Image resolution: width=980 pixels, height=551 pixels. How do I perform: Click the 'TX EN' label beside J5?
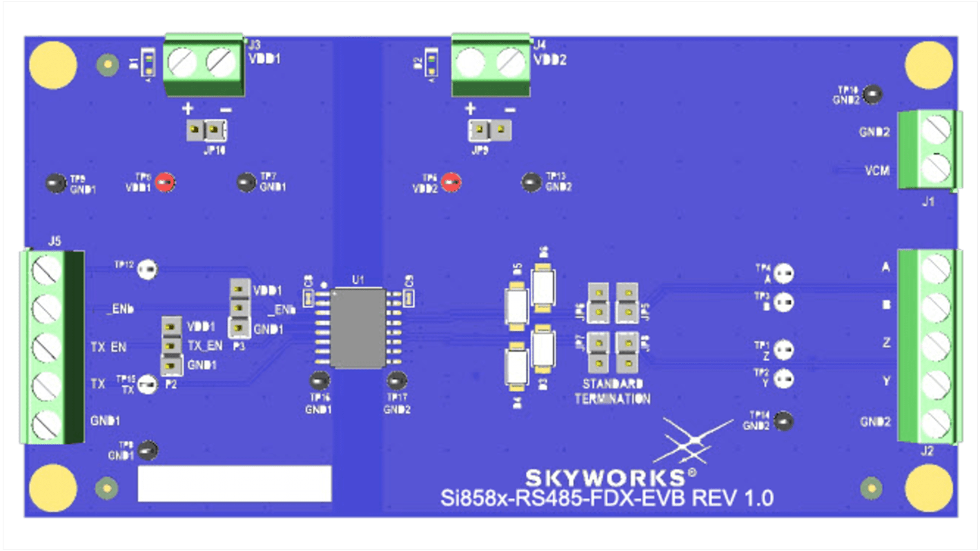pyautogui.click(x=108, y=347)
